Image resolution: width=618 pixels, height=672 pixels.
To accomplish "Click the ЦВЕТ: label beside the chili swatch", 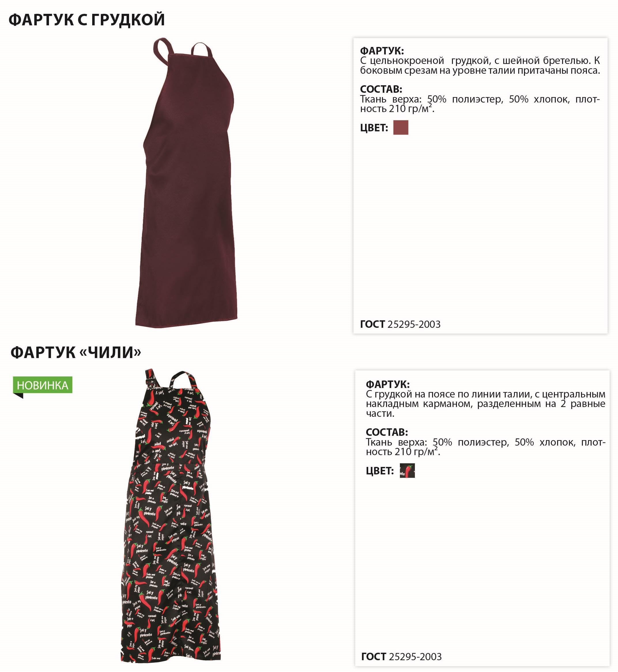I will 379,471.
